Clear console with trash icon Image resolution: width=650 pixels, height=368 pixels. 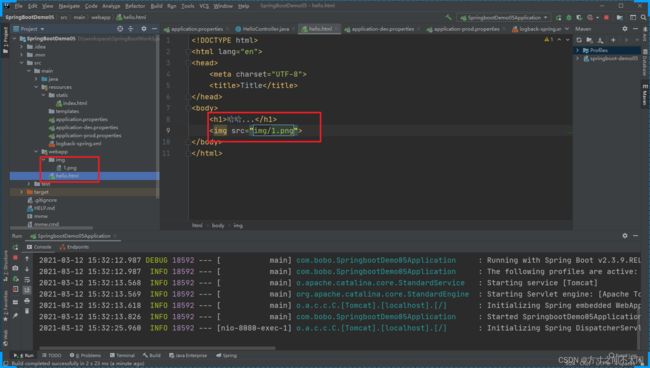pos(27,311)
